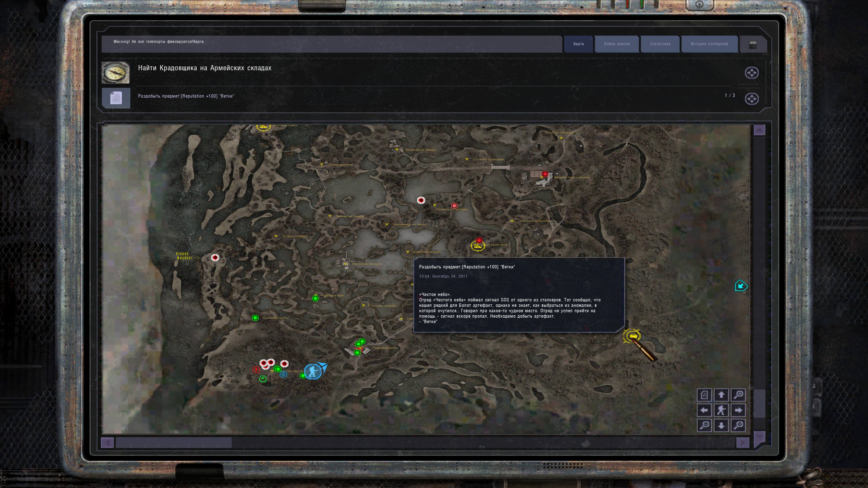868x488 pixels.
Task: Pan map up with arrow button
Action: click(x=721, y=395)
